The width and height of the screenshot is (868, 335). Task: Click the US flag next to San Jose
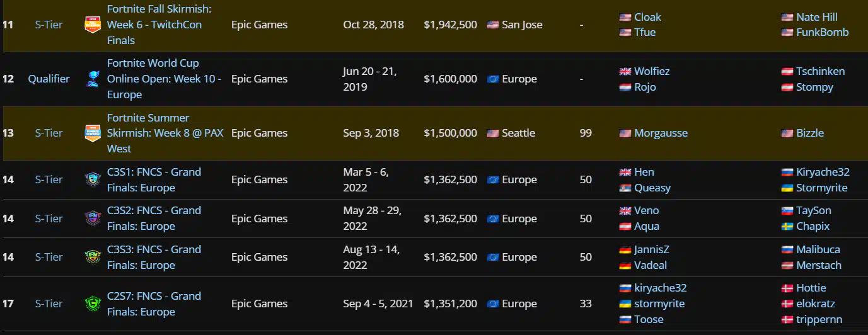pos(493,25)
